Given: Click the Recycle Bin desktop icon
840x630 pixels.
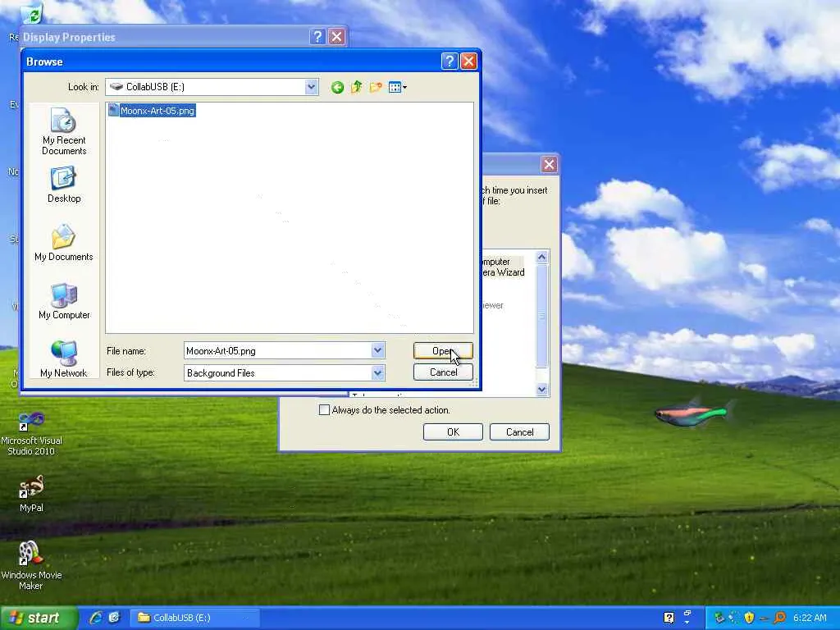Looking at the screenshot, I should click(x=31, y=15).
